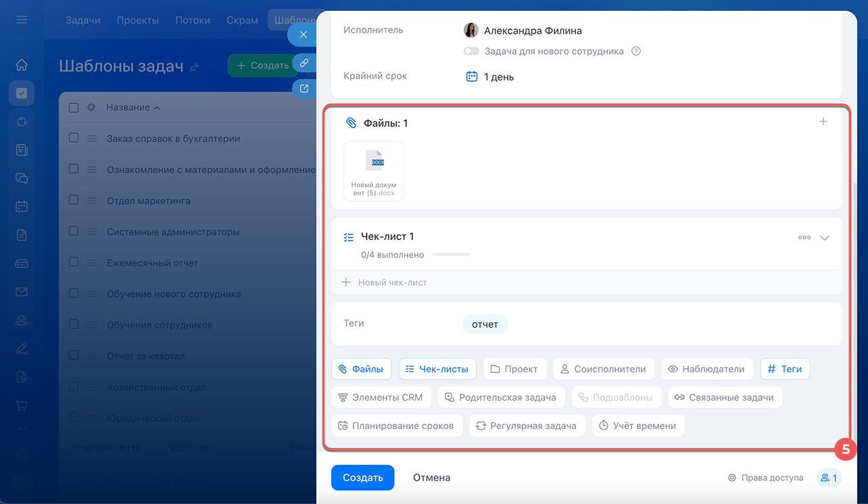
Task: Click the Отмена button
Action: pos(431,478)
